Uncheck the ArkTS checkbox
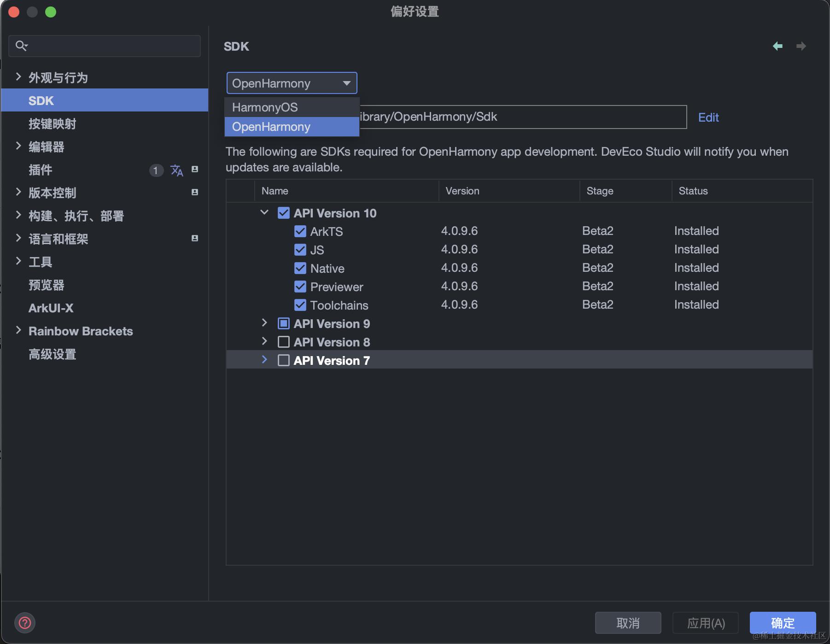The image size is (830, 644). pos(300,231)
